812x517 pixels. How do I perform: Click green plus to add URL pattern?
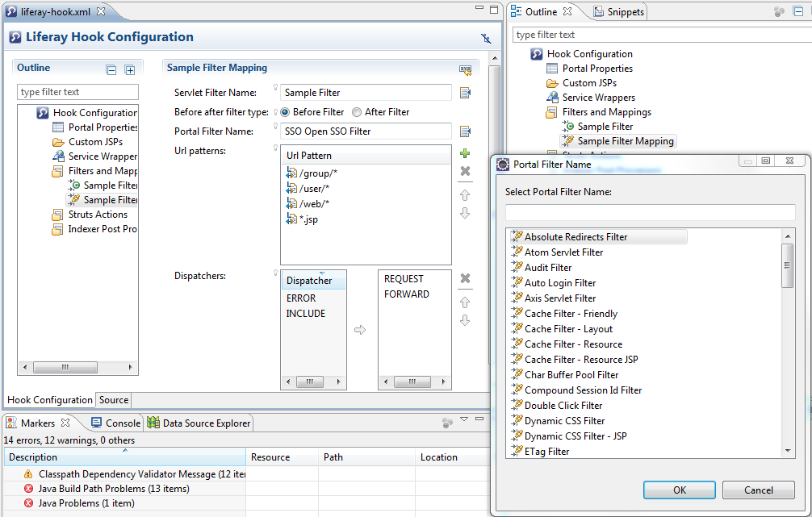(465, 153)
